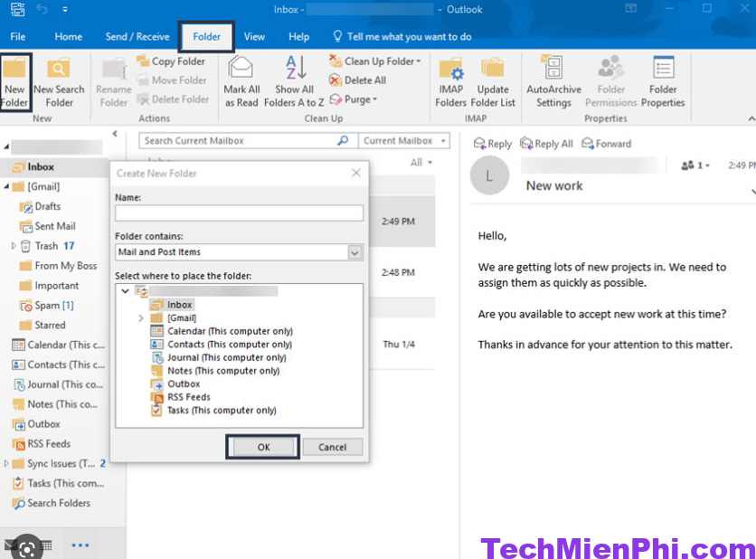Switch to the View ribbon tab
This screenshot has height=559, width=756.
pos(254,37)
